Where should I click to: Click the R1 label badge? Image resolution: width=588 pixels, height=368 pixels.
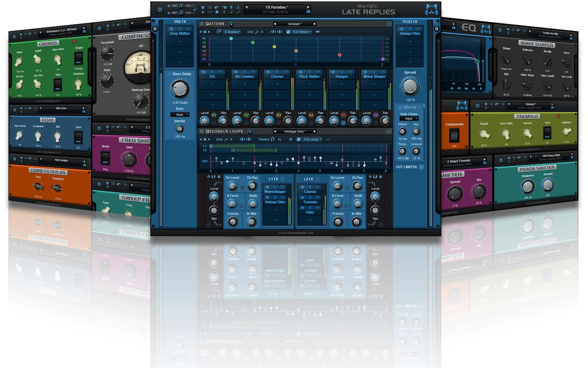[214, 115]
